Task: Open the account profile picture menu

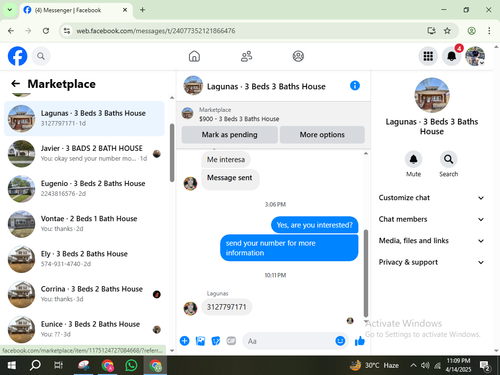Action: (x=475, y=56)
